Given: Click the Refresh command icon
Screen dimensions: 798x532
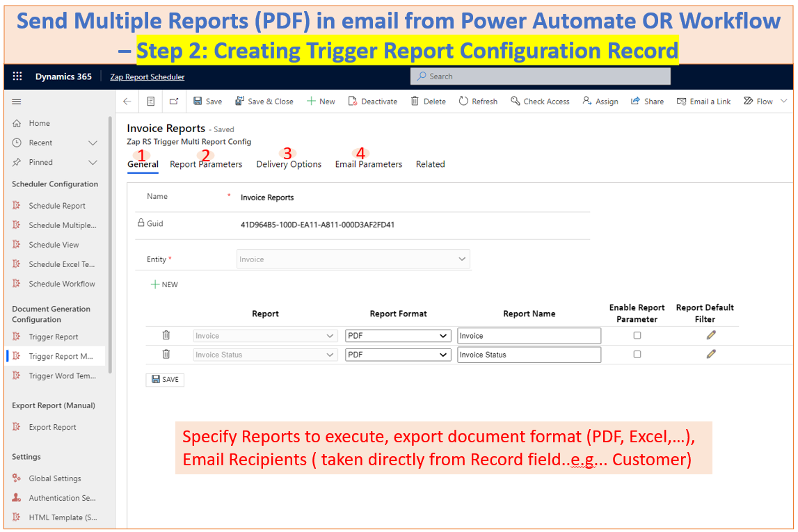Looking at the screenshot, I should pyautogui.click(x=464, y=102).
